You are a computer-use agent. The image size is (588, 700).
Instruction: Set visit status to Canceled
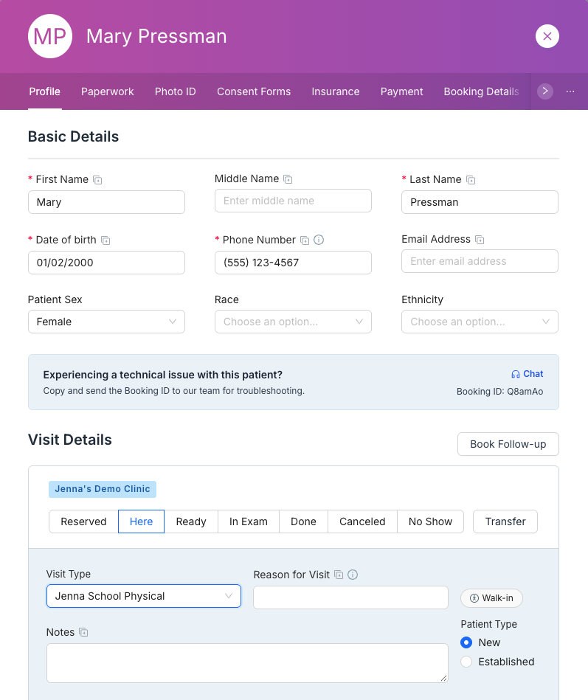point(362,521)
